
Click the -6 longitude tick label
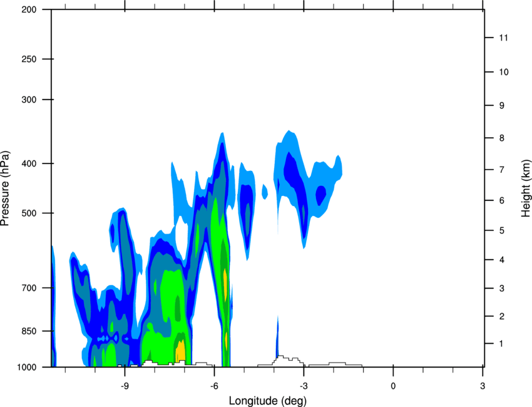point(214,386)
